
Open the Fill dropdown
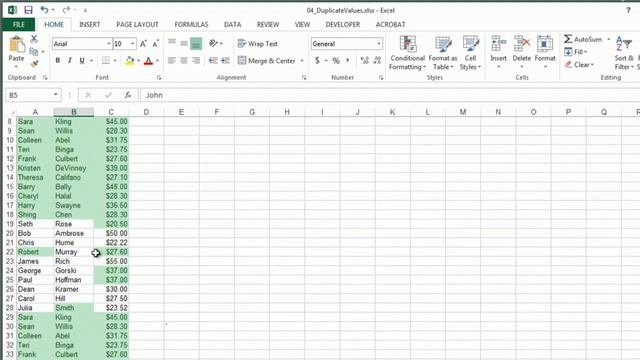(x=576, y=52)
